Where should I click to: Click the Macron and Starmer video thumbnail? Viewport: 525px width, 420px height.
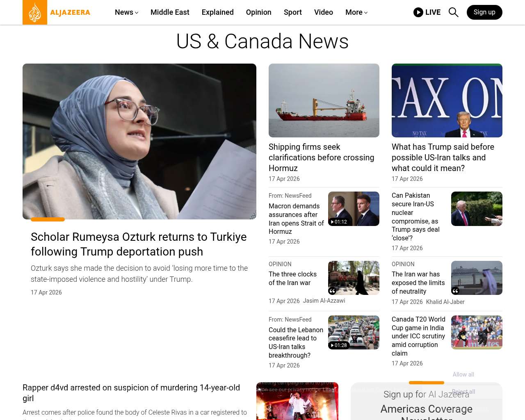(354, 209)
